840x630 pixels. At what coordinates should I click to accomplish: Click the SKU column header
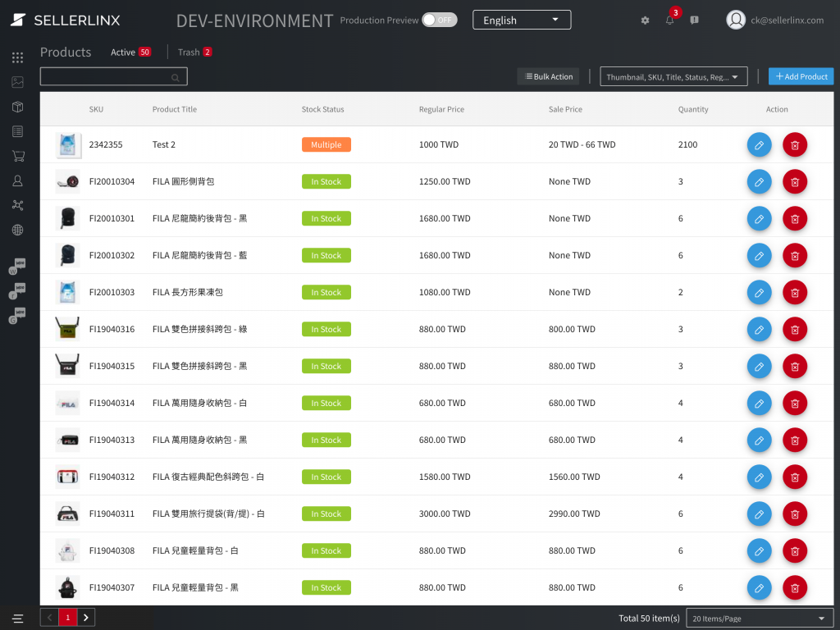97,109
